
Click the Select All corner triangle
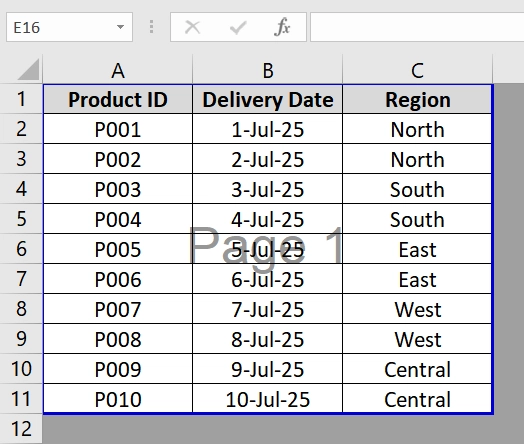click(x=28, y=69)
